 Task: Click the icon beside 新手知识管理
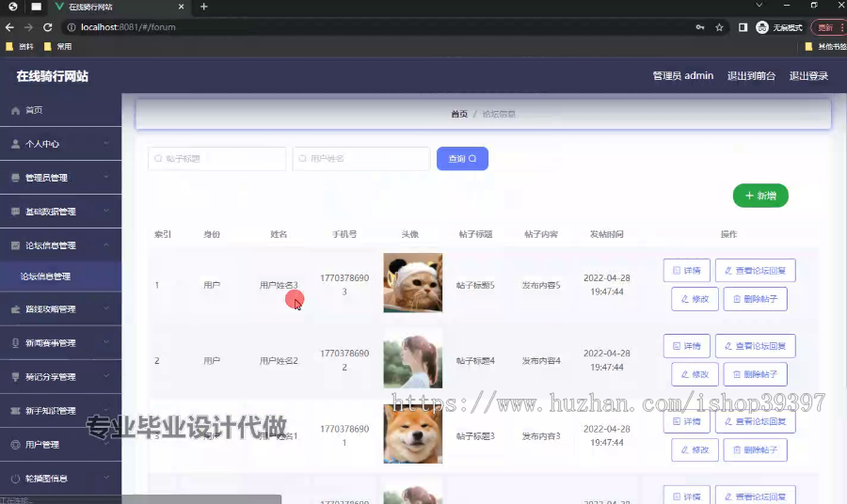click(15, 411)
